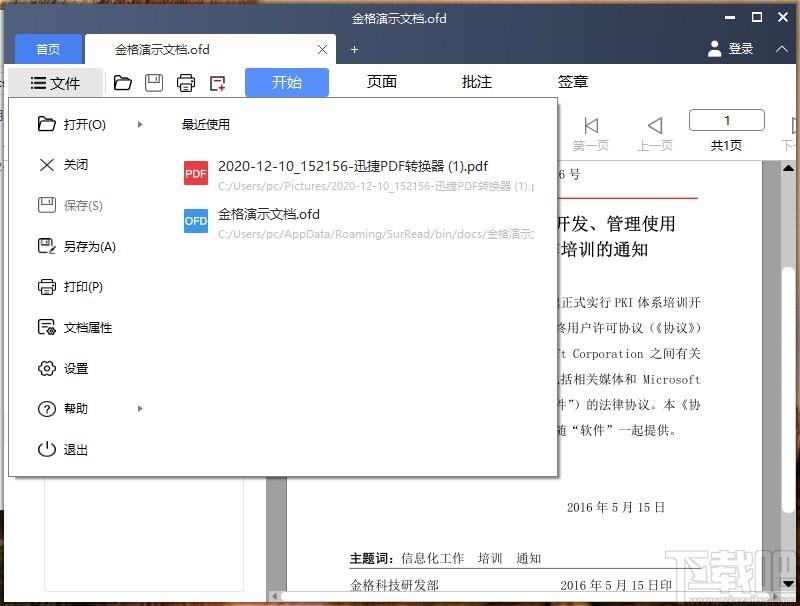Close the 金格演示文档.ofd tab
Viewport: 800px width, 606px height.
322,49
